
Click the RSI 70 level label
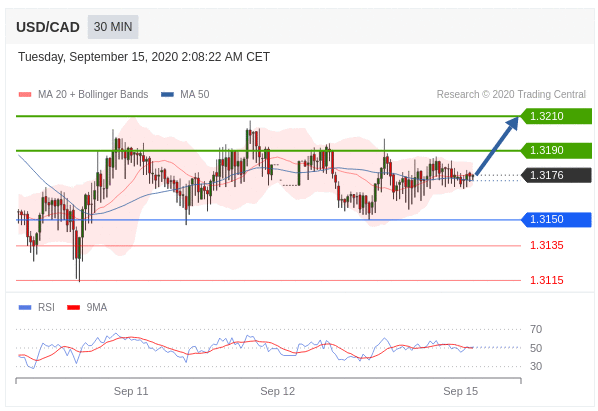tap(536, 329)
